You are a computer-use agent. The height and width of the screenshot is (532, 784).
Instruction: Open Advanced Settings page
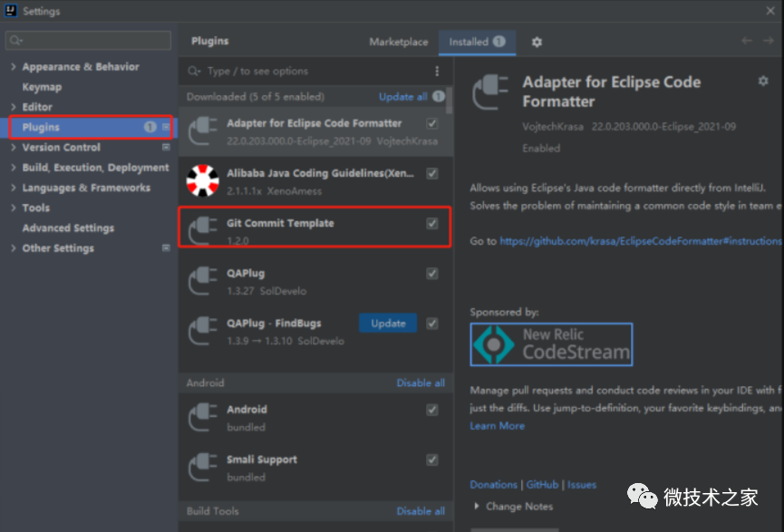tap(68, 228)
